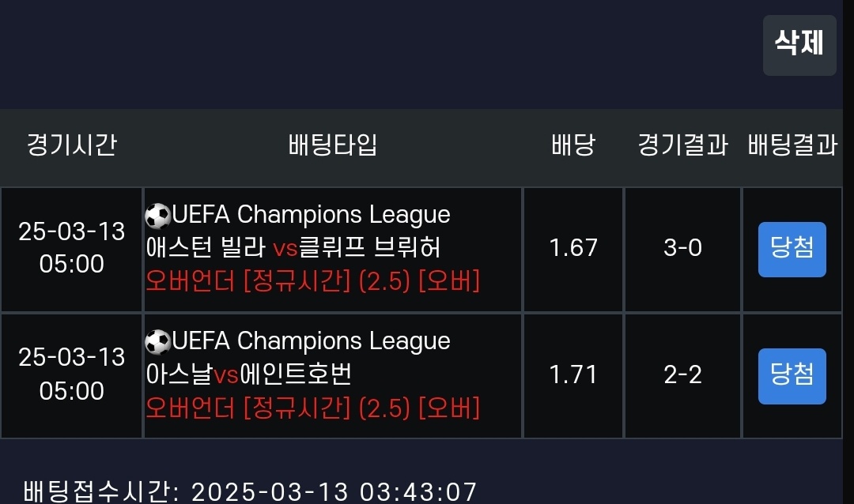Tap the 배팅접수시간 timestamp text
This screenshot has width=854, height=504.
tap(251, 491)
